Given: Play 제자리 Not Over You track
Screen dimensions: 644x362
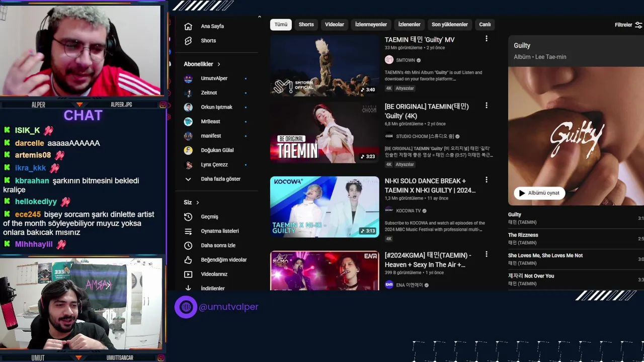Looking at the screenshot, I should [x=576, y=280].
